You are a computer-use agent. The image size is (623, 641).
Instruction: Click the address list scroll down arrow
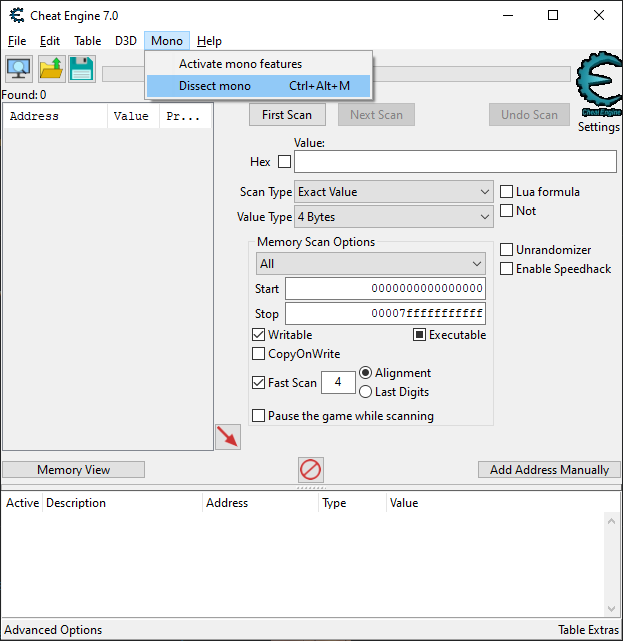612,609
